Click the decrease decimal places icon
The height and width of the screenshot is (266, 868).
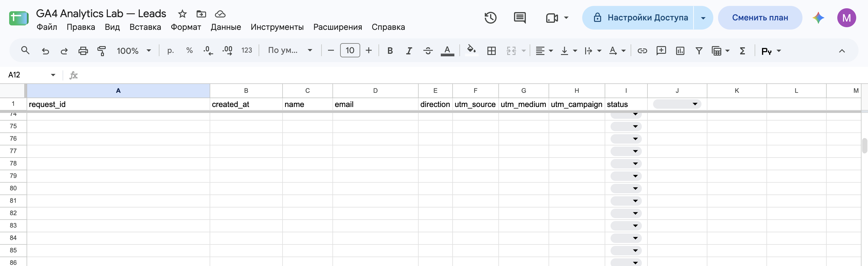[208, 51]
